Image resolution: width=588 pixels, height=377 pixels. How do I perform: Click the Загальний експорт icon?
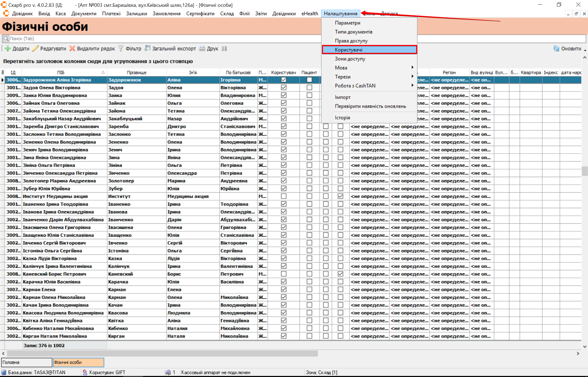pyautogui.click(x=147, y=48)
